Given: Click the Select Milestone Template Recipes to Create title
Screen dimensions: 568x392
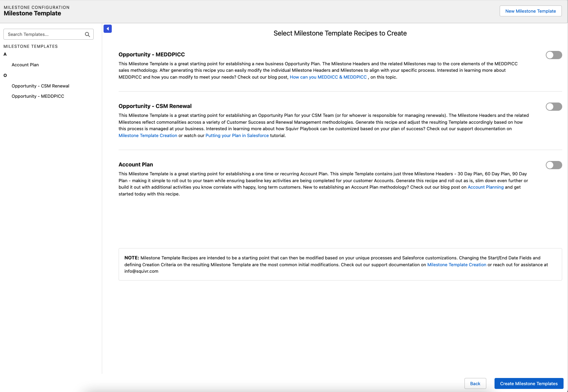Looking at the screenshot, I should point(340,33).
